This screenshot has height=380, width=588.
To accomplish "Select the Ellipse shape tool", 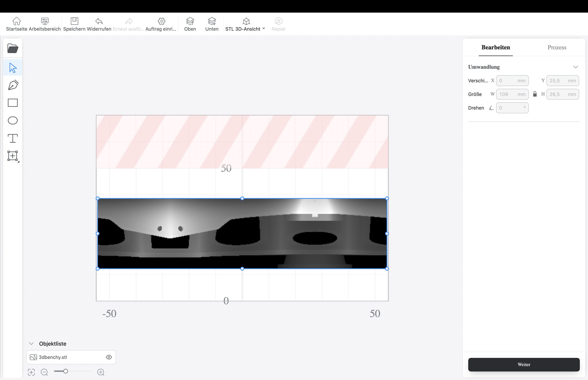I will [x=13, y=120].
